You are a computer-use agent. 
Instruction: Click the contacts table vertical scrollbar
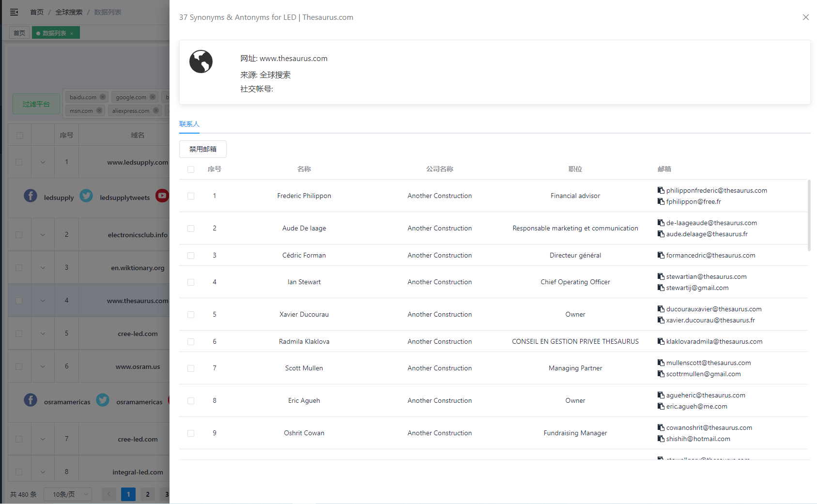tap(809, 215)
